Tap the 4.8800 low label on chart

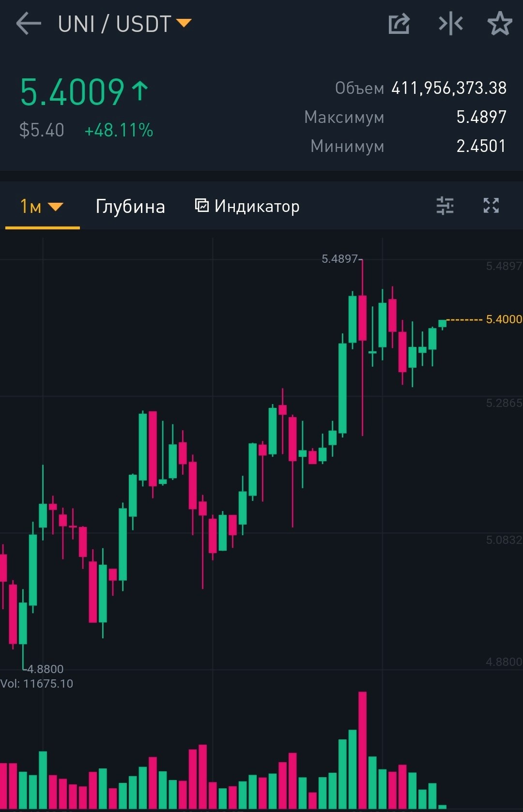click(x=46, y=669)
